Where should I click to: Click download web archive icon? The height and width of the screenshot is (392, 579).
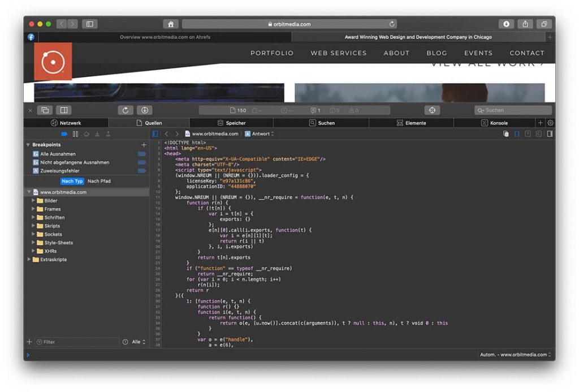(145, 110)
